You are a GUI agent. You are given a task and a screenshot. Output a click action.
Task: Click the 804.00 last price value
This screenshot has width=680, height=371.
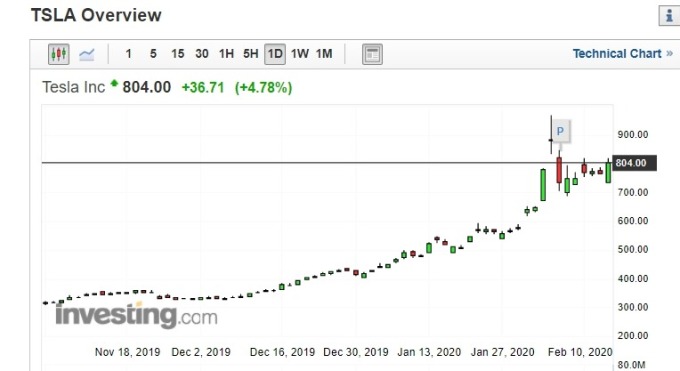click(147, 87)
